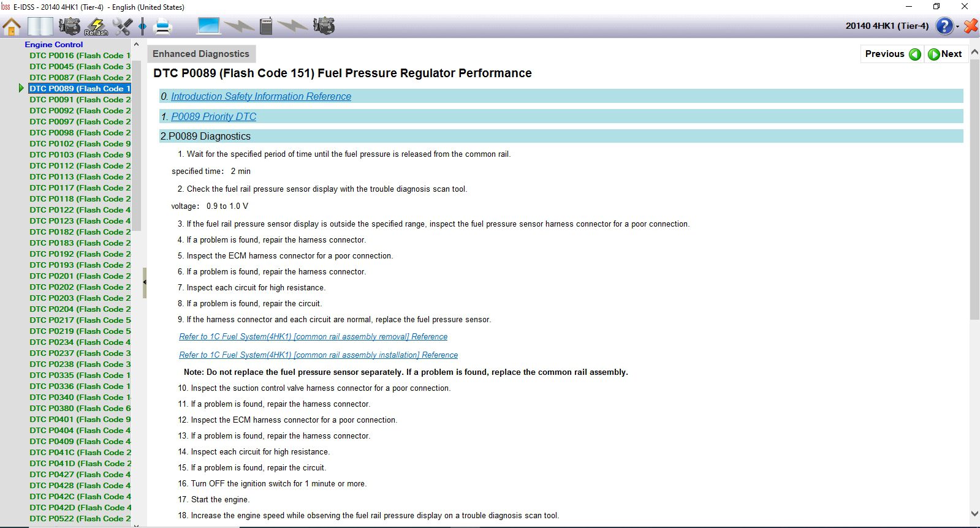Viewport: 980px width, 528px height.
Task: Open common rail assembly installation reference
Action: pyautogui.click(x=319, y=355)
